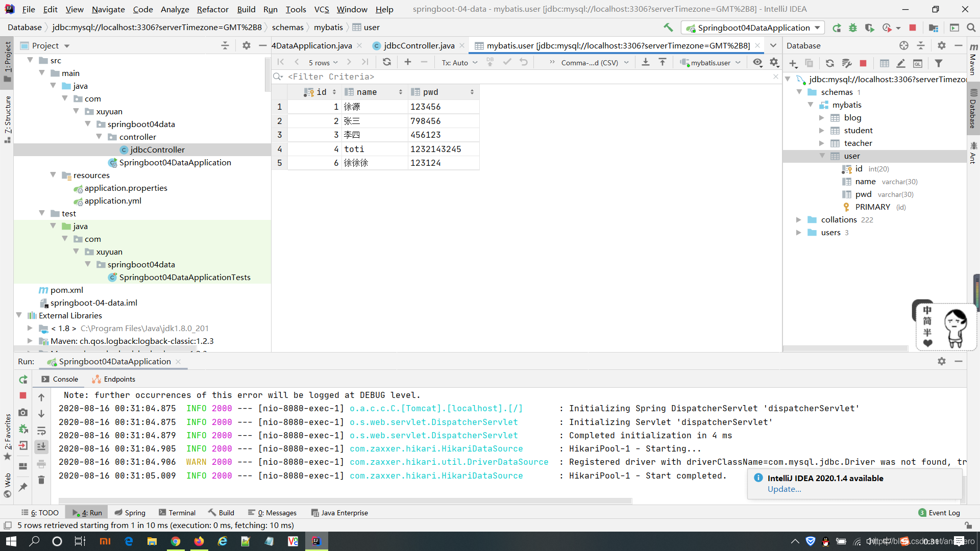This screenshot has width=980, height=551.
Task: Toggle the Web tool window sidebar tab
Action: point(7,485)
